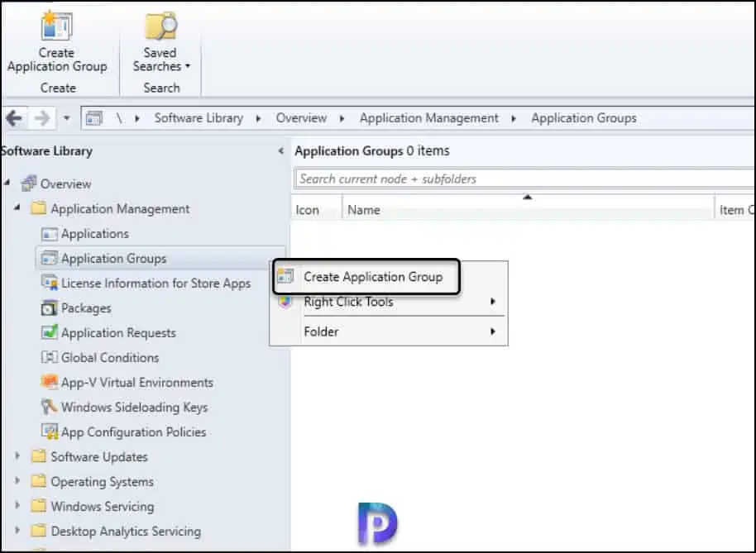Collapse the Software Library navigation pane
Image resolution: width=756 pixels, height=553 pixels.
tap(281, 150)
